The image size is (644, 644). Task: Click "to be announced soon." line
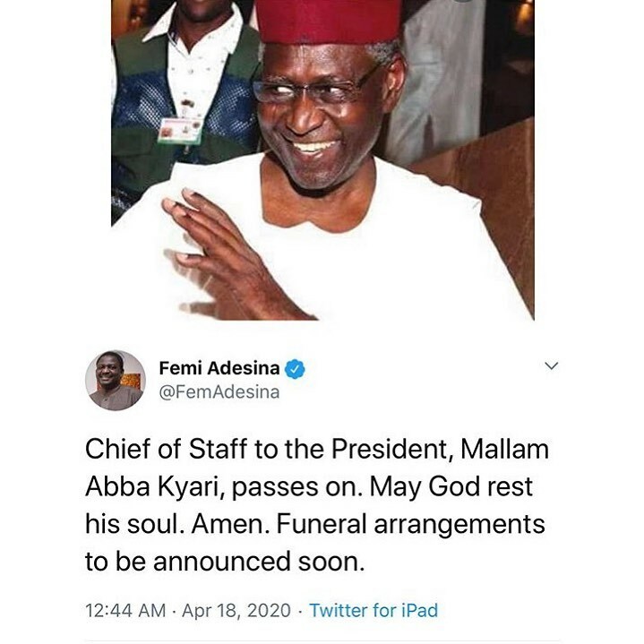click(x=225, y=562)
